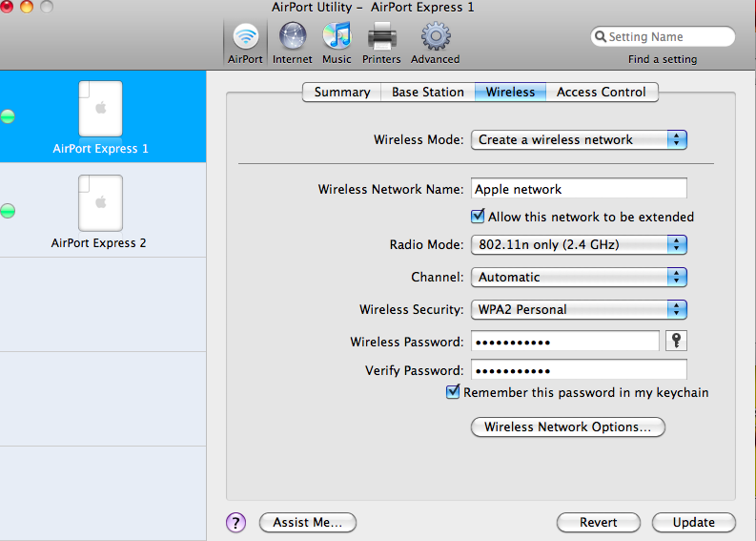Click the Revert button
Screen dimensions: 756x541
[599, 522]
